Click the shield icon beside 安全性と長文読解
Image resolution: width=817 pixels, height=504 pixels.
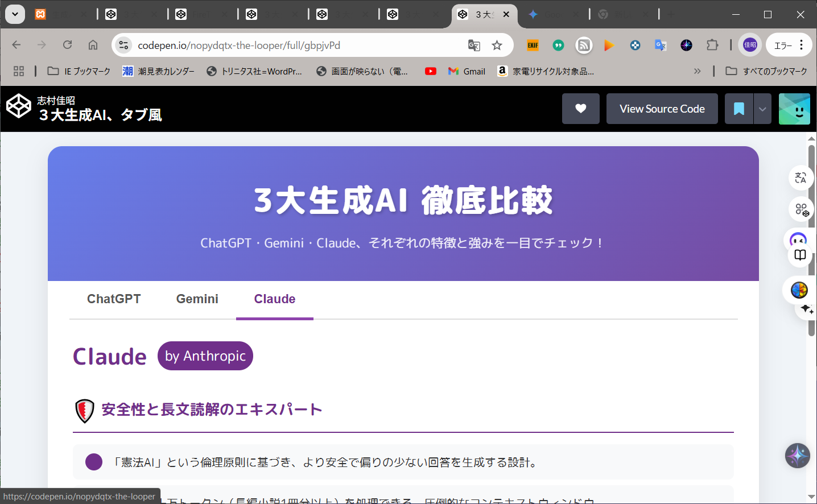[x=85, y=411]
